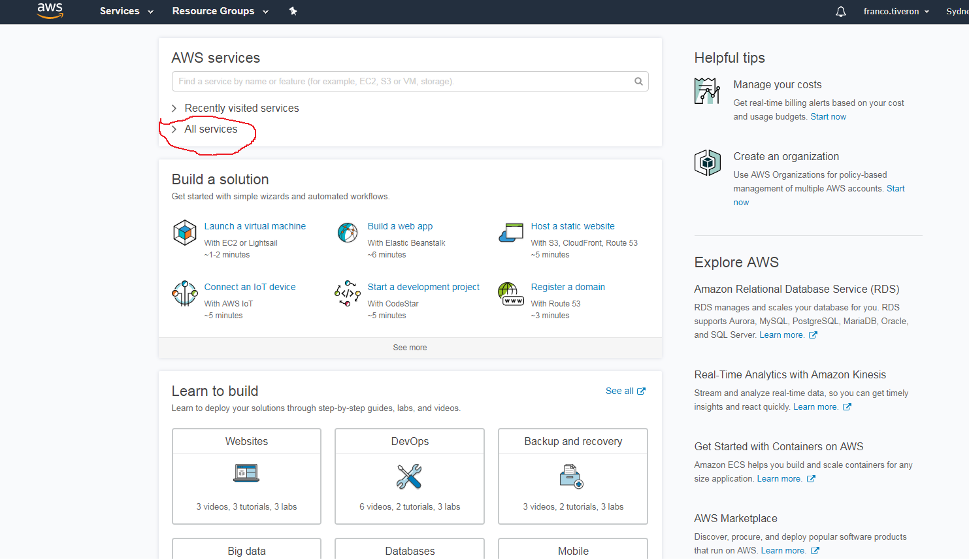Open the DevOps learning card
Screen dimensions: 969x560
(410, 476)
